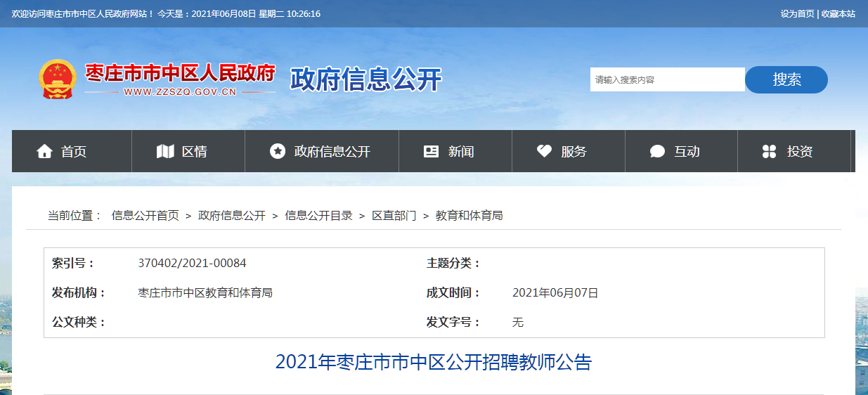This screenshot has height=395, width=868.
Task: Click the WWW.ZZSZQ.GOV.CN site address text
Action: (180, 91)
